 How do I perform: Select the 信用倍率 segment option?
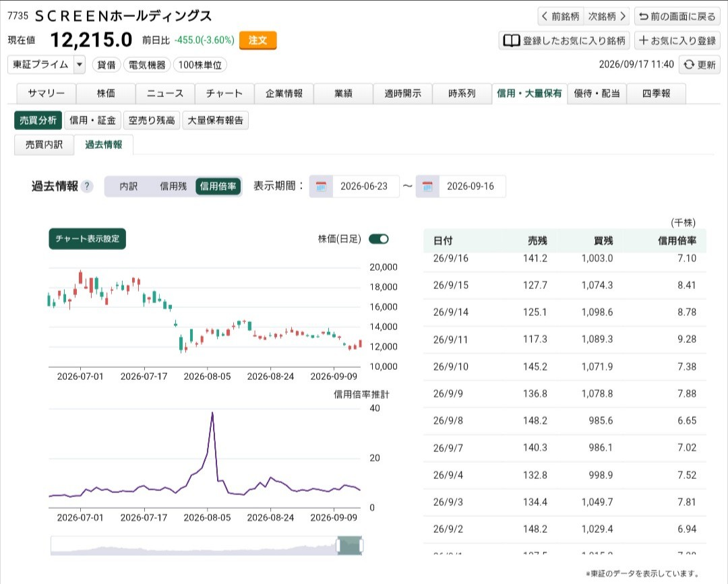(x=218, y=187)
